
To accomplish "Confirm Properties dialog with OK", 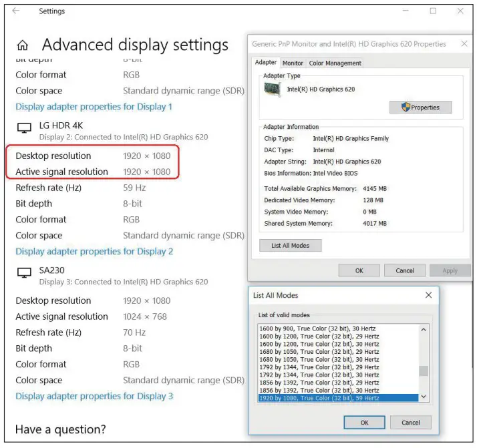I will (x=359, y=270).
